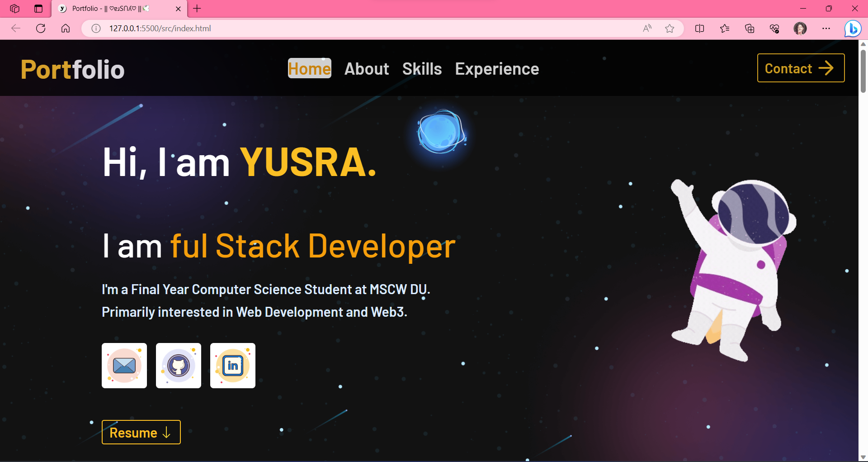
Task: Open the LinkedIn profile icon
Action: [233, 366]
